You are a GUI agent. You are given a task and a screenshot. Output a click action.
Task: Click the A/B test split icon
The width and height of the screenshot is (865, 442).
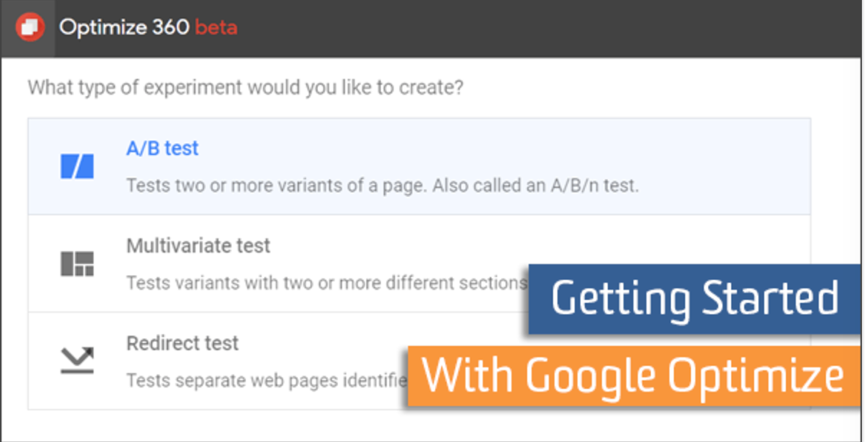click(x=77, y=166)
